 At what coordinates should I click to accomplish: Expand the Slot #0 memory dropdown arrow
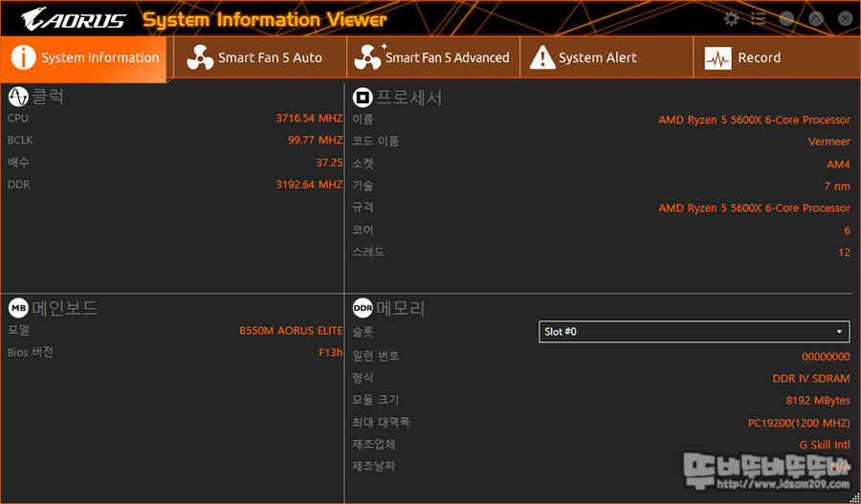[839, 332]
